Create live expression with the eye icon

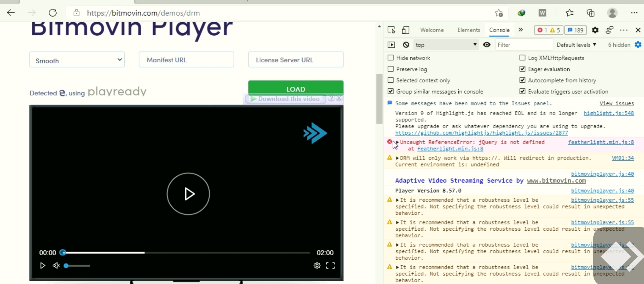(x=486, y=45)
